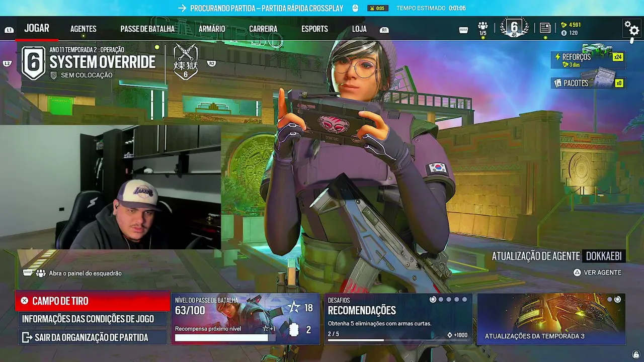Open the season 6 shield logo
The width and height of the screenshot is (644, 362).
[33, 62]
